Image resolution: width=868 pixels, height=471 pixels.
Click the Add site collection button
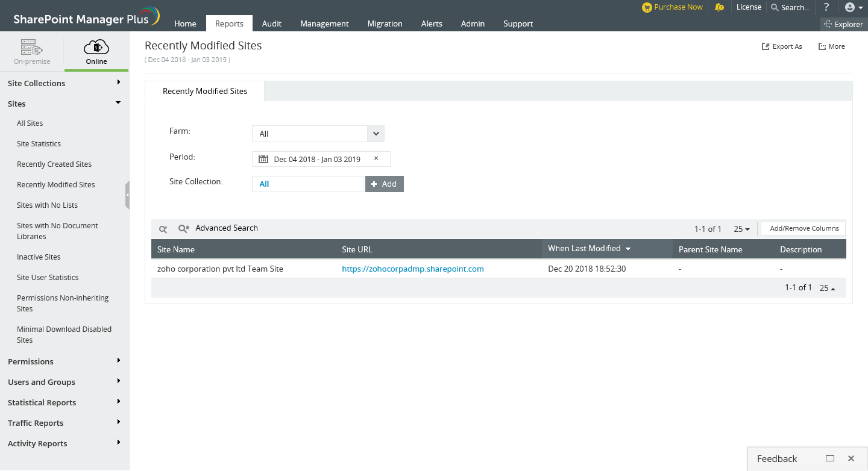(384, 184)
